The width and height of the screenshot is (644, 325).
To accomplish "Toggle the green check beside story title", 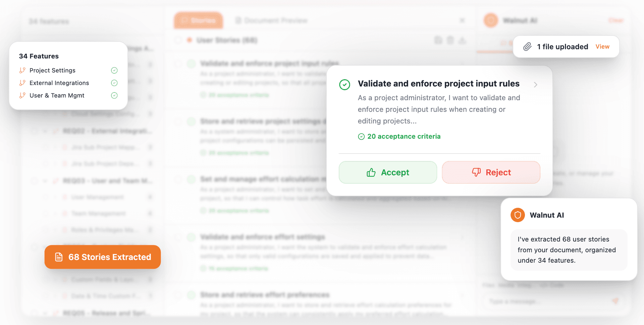I will pos(345,85).
